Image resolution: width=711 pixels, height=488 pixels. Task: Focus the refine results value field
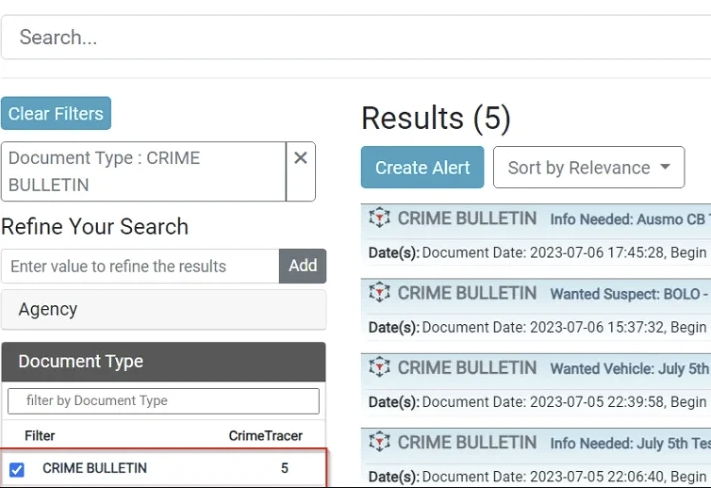point(140,266)
